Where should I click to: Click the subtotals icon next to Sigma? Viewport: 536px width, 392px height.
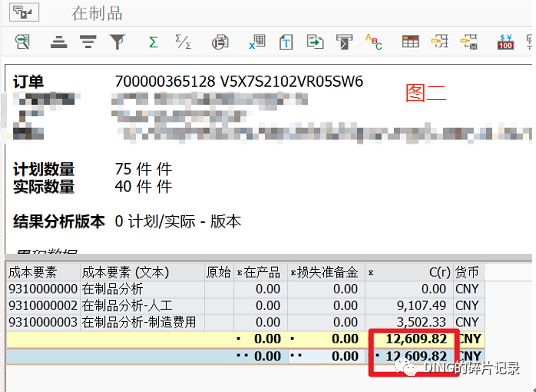tap(183, 42)
